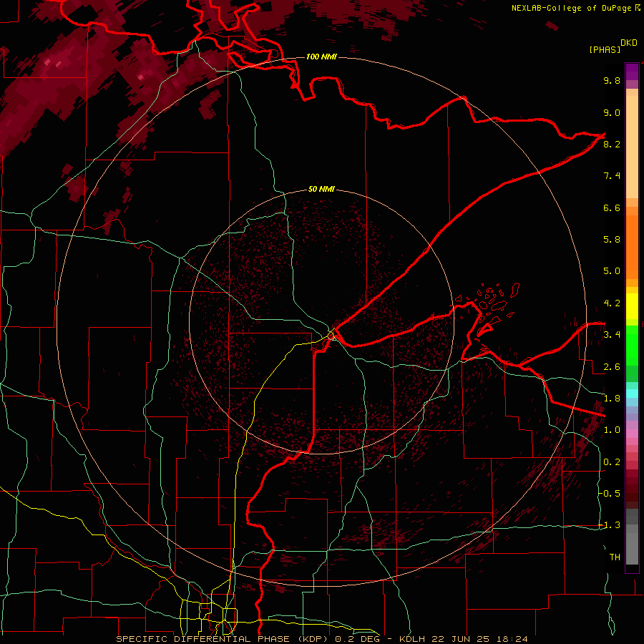Image resolution: width=644 pixels, height=644 pixels.
Task: Click the 7.4 value on color scale
Action: click(612, 176)
